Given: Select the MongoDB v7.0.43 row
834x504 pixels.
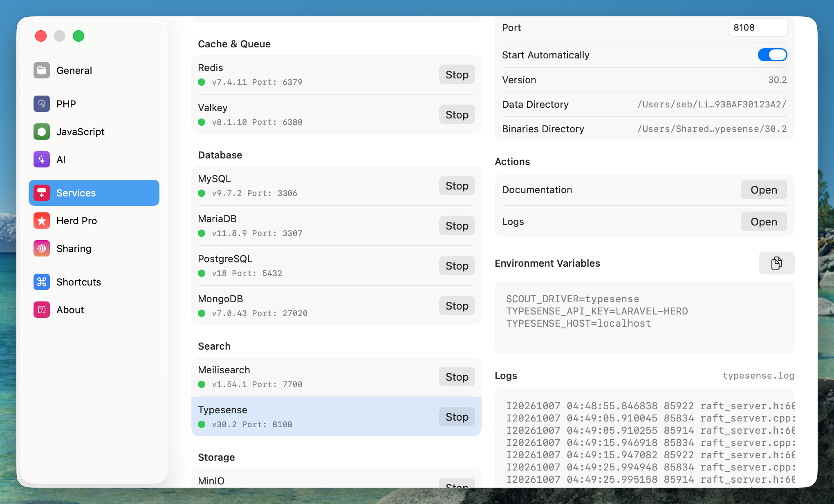Looking at the screenshot, I should [336, 306].
